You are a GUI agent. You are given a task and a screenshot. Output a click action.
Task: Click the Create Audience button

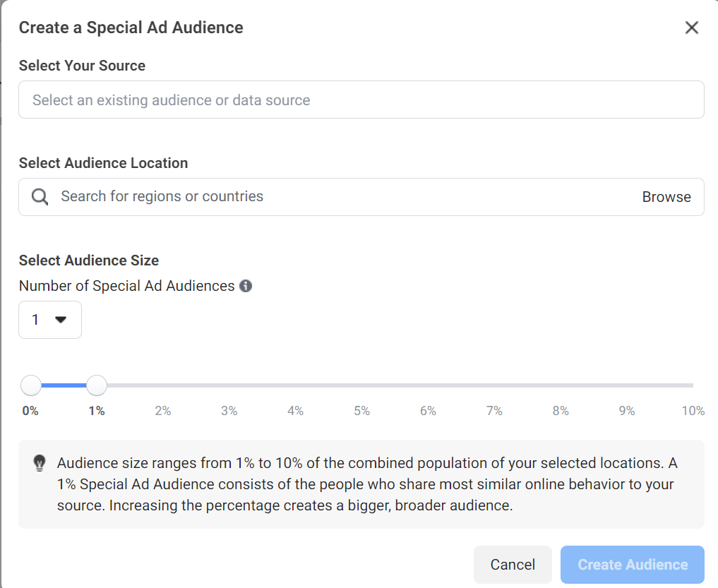[x=633, y=565]
